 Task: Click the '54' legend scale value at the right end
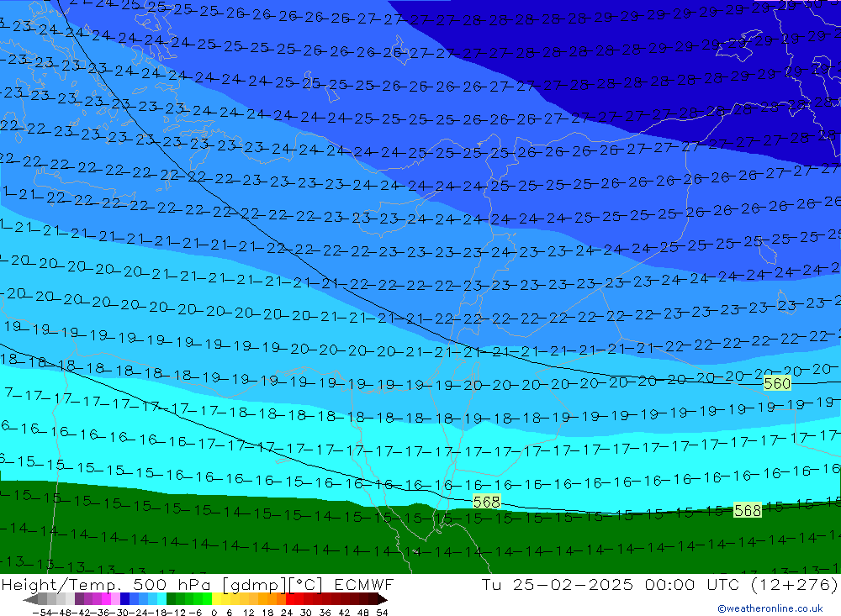[x=382, y=612]
